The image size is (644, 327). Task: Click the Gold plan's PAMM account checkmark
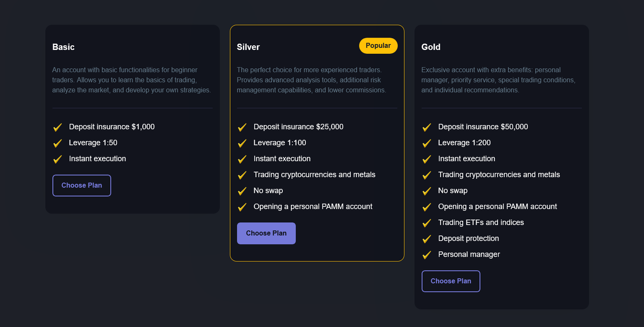tap(427, 207)
